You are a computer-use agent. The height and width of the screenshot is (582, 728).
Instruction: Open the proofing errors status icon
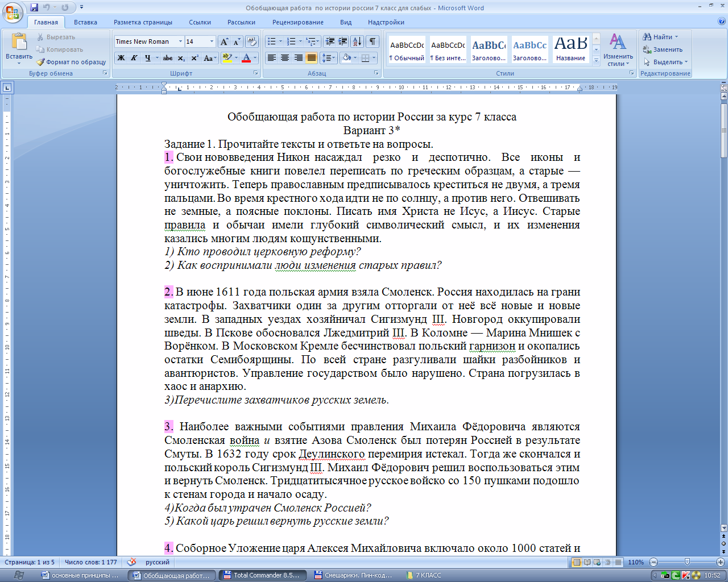131,562
